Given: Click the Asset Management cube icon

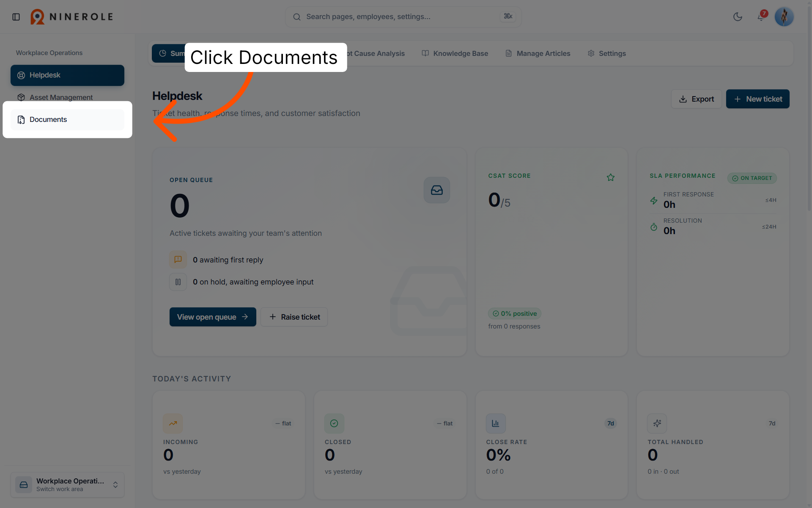Looking at the screenshot, I should [21, 97].
